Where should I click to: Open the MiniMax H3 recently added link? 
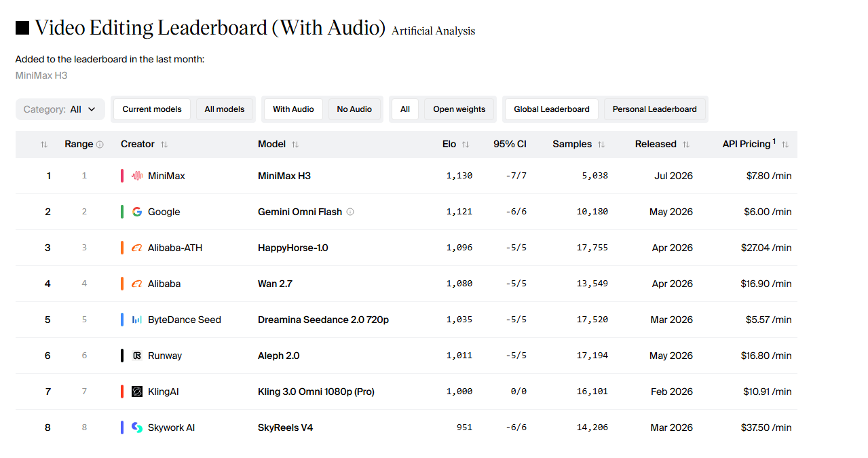tap(41, 75)
